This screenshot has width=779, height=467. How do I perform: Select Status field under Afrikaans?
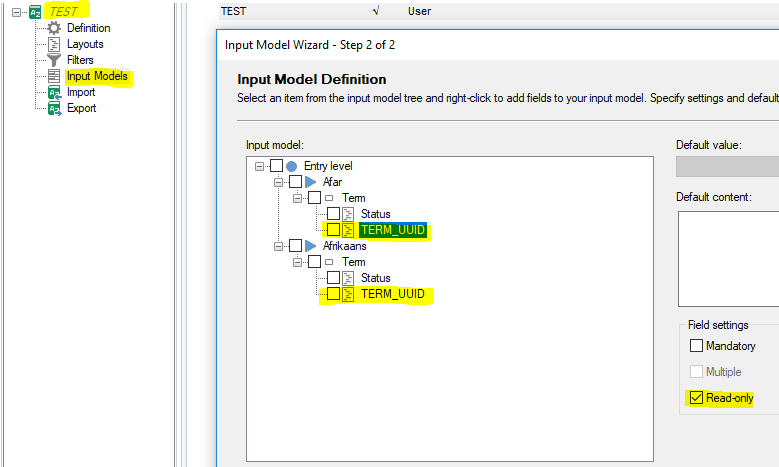[x=375, y=278]
